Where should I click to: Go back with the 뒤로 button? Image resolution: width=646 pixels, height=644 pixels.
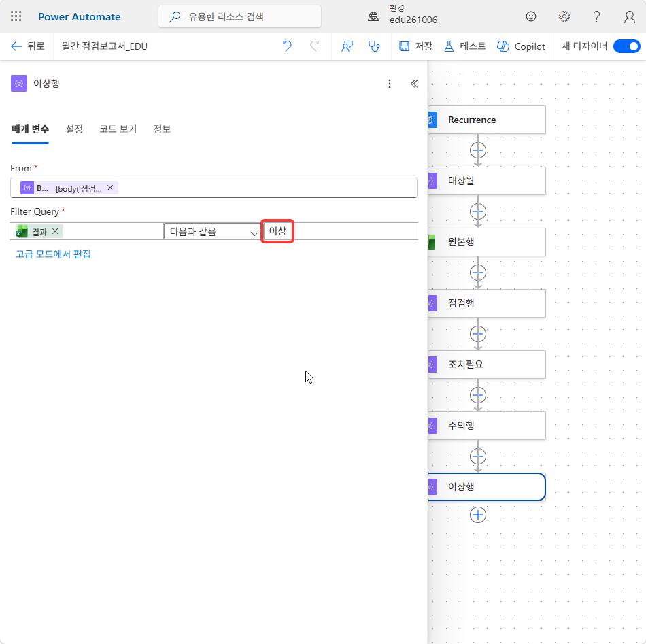(27, 46)
